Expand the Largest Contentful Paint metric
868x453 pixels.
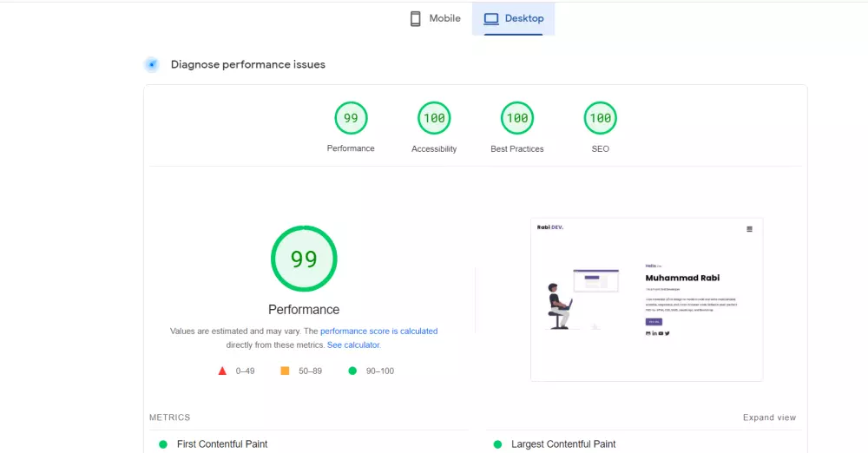click(563, 444)
